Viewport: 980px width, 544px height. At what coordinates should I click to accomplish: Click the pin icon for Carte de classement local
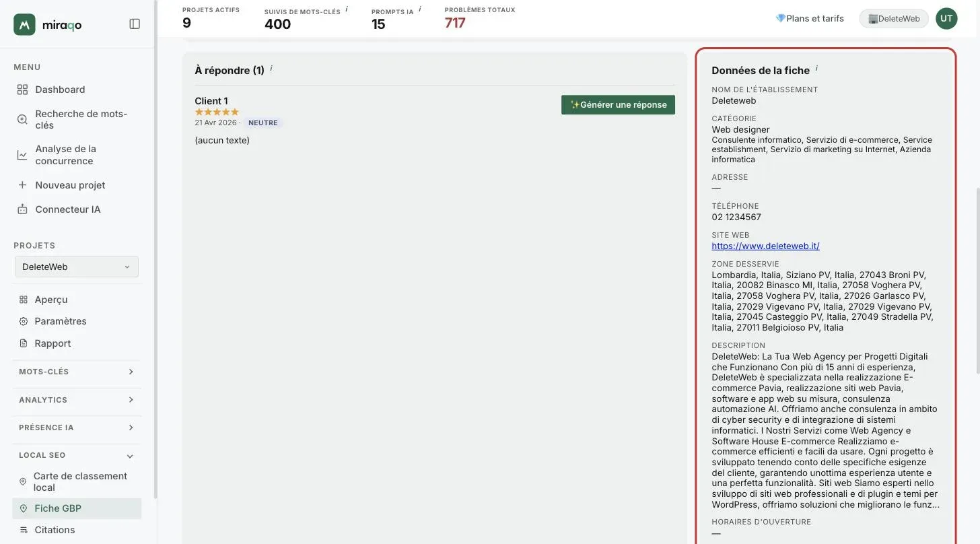23,481
